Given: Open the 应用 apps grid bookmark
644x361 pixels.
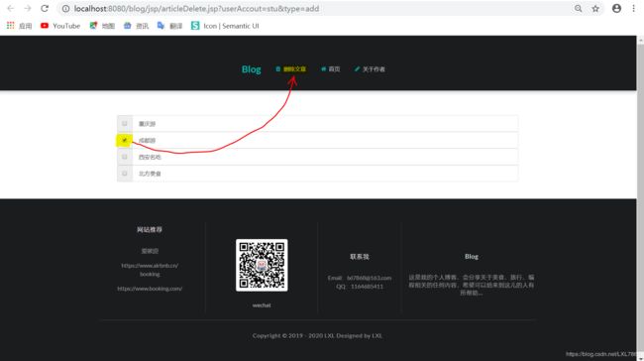Looking at the screenshot, I should [x=19, y=26].
